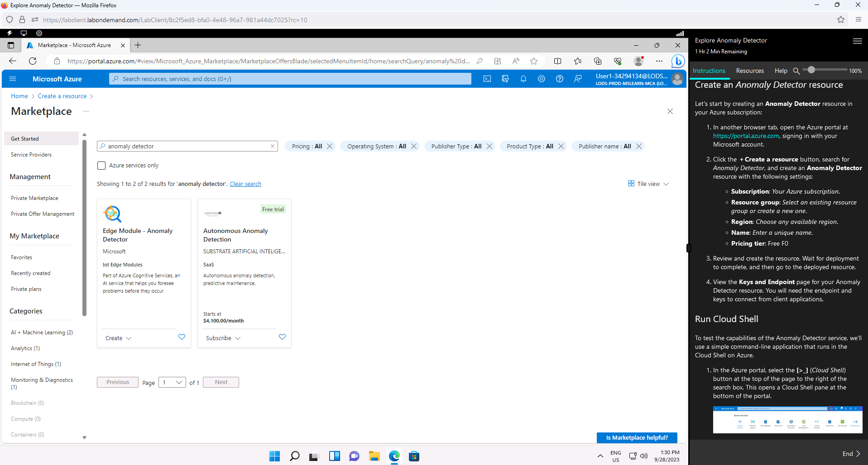Enable the 'Azure services only' checkbox
The width and height of the screenshot is (868, 465).
101,166
